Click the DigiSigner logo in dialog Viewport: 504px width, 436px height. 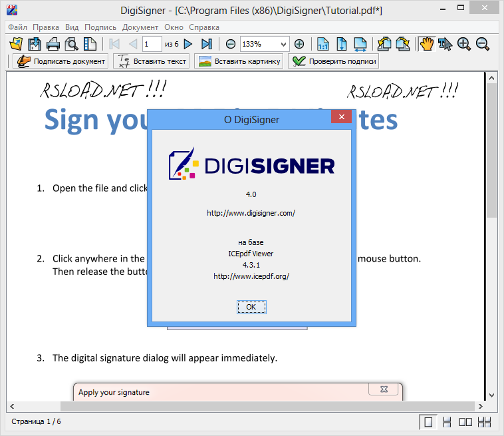[x=251, y=164]
